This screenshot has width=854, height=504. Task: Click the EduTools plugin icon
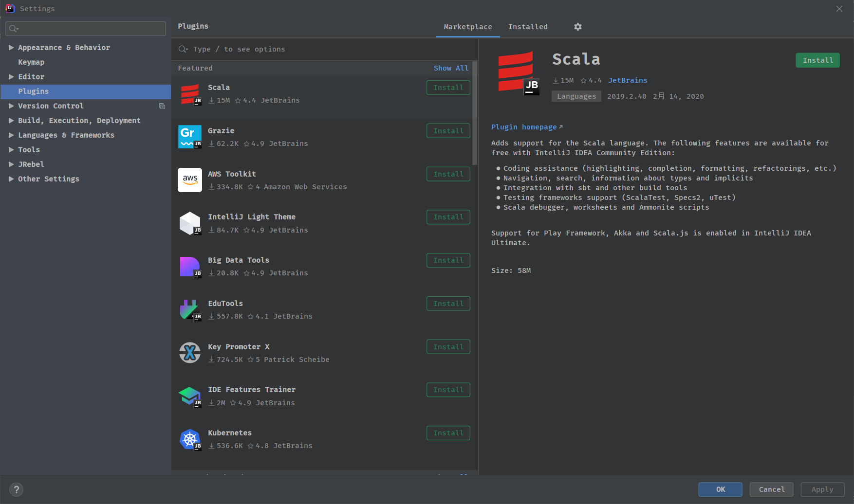[x=190, y=309]
